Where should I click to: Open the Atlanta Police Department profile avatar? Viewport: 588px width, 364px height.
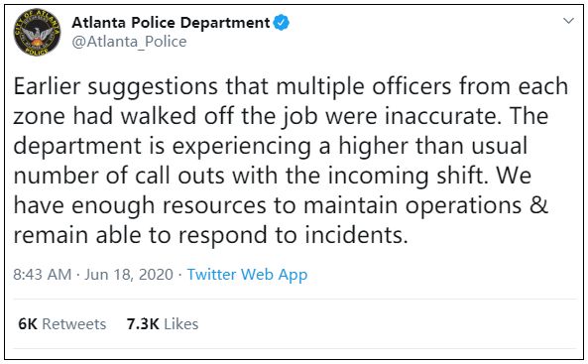click(37, 33)
